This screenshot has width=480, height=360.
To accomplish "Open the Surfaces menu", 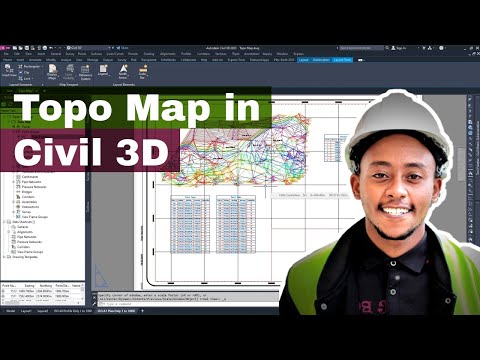I will pos(96,54).
